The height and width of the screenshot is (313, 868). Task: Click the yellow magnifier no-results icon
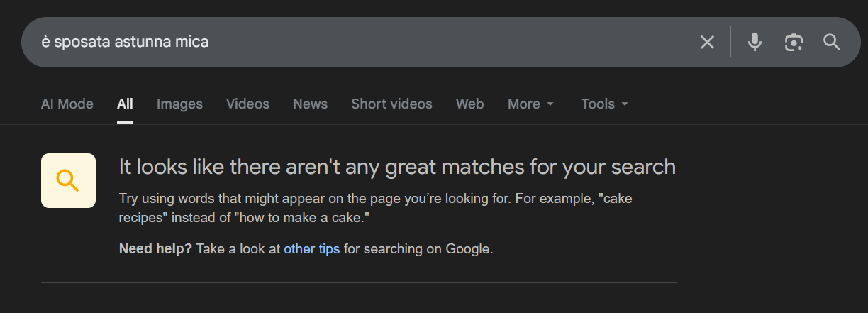click(x=68, y=180)
